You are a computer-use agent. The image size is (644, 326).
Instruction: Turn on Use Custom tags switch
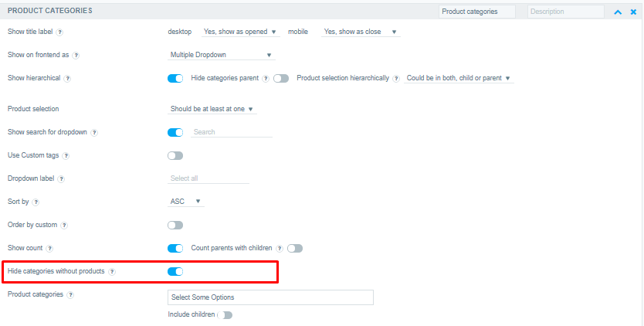pos(175,155)
